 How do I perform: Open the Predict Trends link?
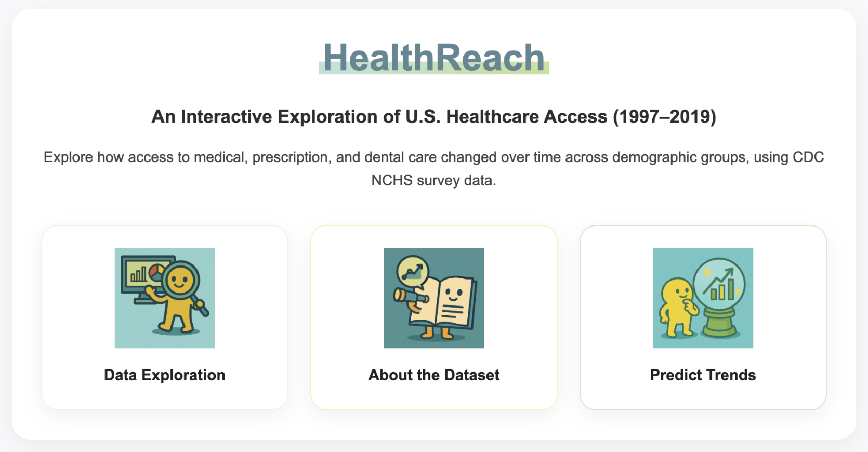[x=703, y=375]
